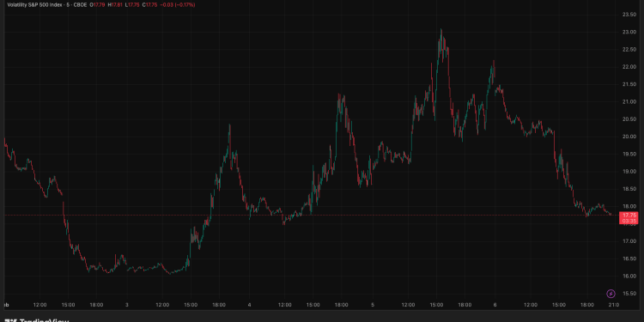Click the high value H17.81
The width and height of the screenshot is (644, 322).
coord(115,5)
